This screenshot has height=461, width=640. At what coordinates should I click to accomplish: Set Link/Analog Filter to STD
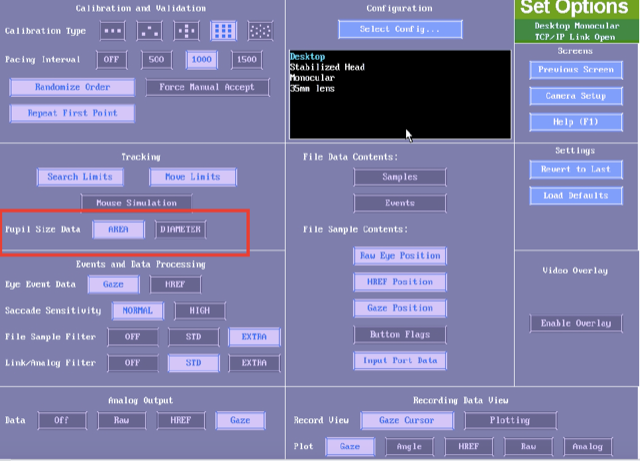point(193,363)
